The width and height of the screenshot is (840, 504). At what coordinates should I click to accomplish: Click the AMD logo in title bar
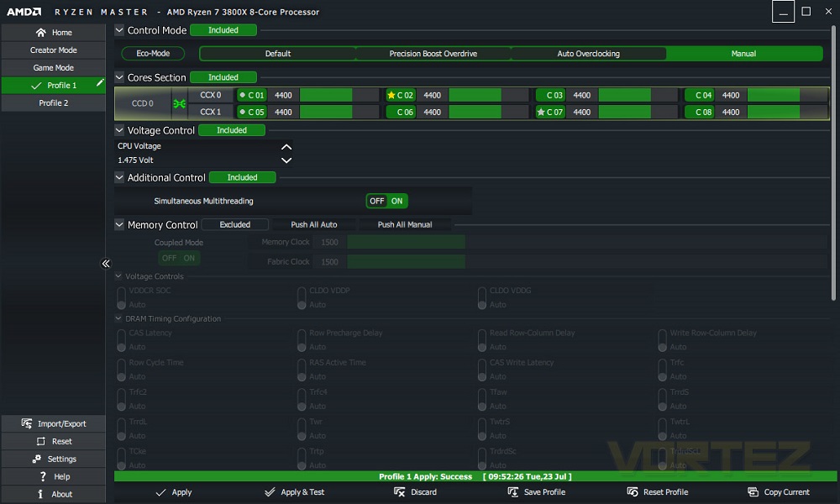pos(24,12)
